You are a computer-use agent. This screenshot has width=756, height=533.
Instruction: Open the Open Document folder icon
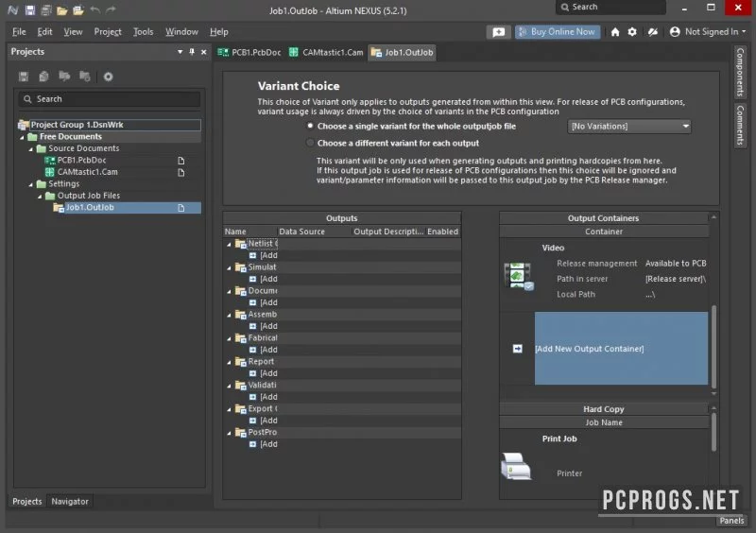click(61, 9)
